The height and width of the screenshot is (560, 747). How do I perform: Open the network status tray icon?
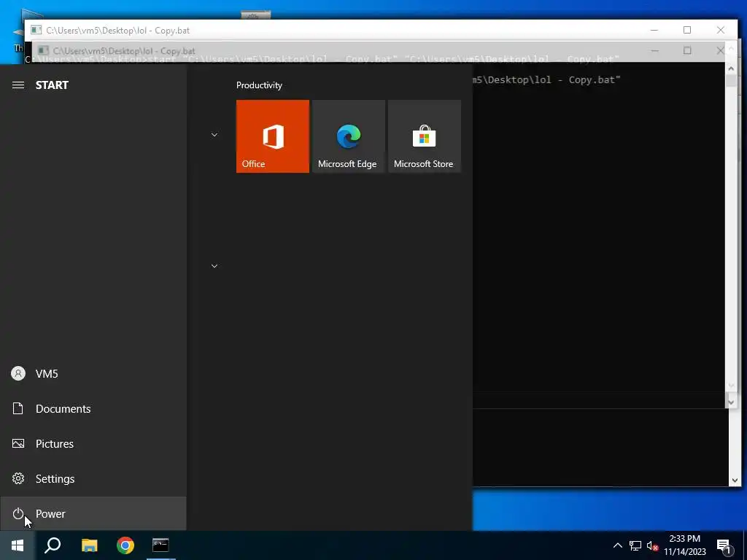(x=635, y=545)
